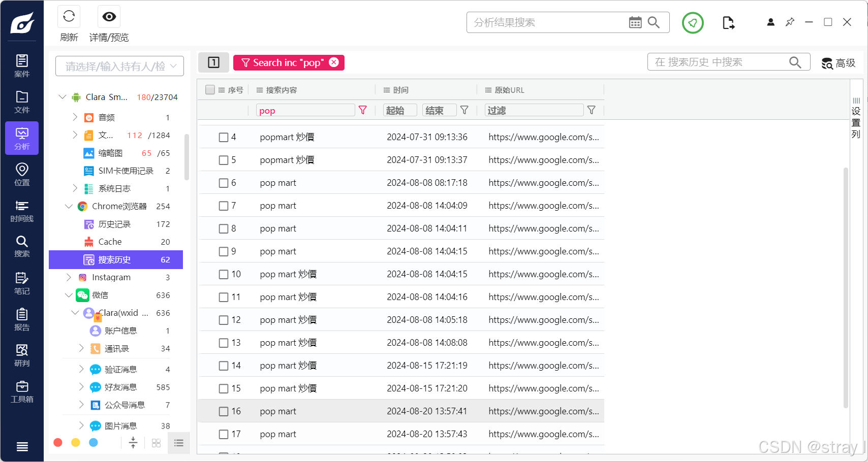Image resolution: width=868 pixels, height=462 pixels.
Task: Select the 分析 sidebar section
Action: [22, 138]
